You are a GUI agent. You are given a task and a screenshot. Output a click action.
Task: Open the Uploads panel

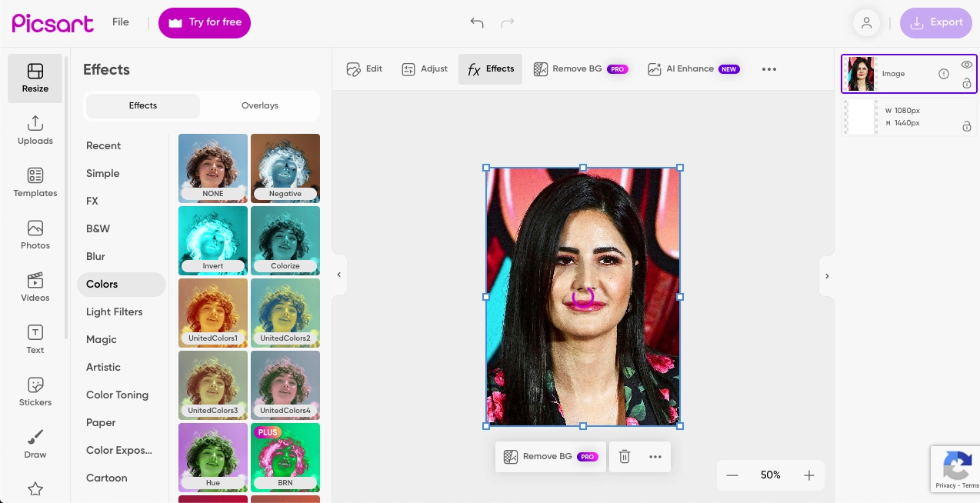[35, 131]
